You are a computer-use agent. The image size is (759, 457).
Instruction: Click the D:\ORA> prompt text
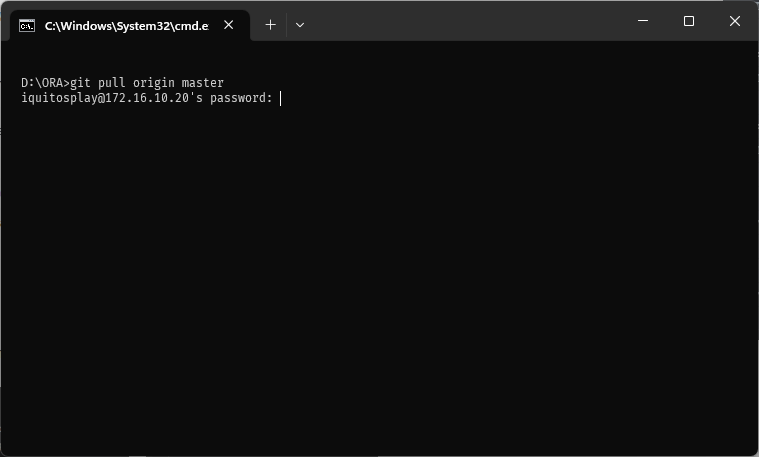(46, 83)
